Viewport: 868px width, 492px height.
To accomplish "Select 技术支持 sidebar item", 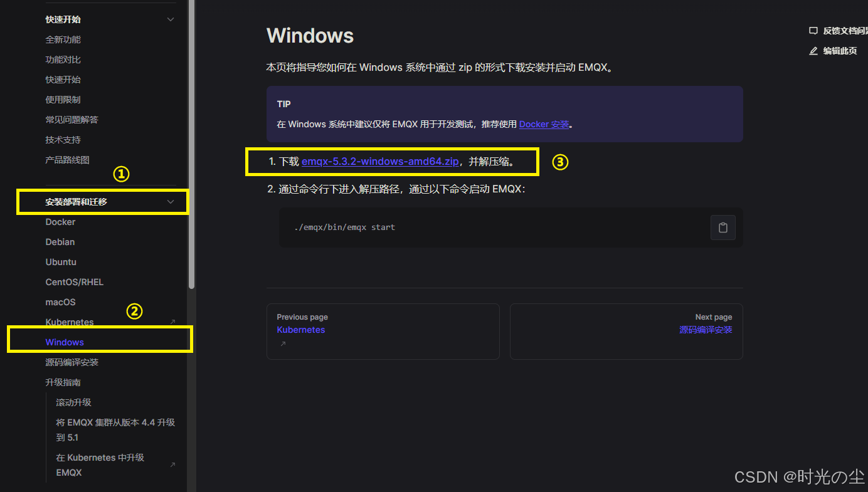I will tap(63, 140).
